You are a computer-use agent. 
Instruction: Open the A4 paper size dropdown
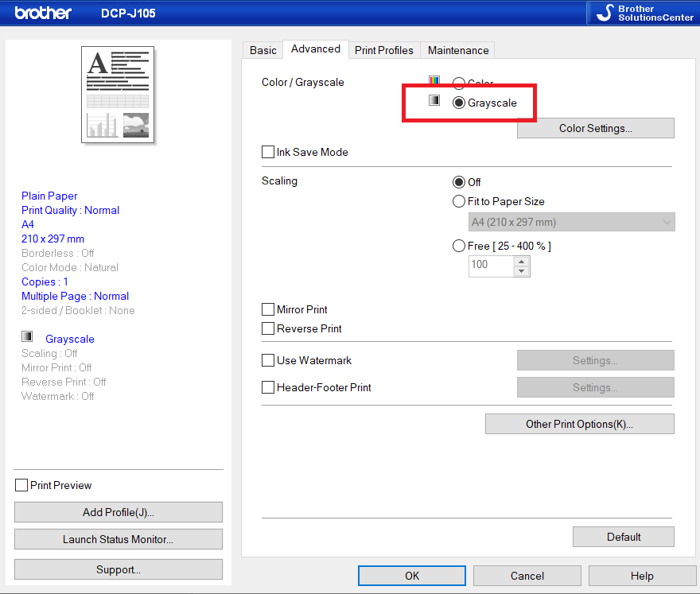572,222
